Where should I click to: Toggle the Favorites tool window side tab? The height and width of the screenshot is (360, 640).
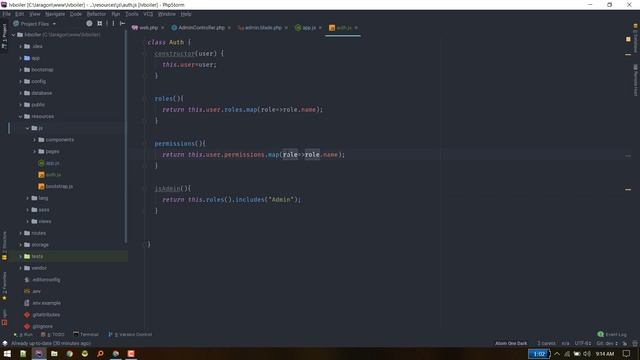click(x=4, y=286)
